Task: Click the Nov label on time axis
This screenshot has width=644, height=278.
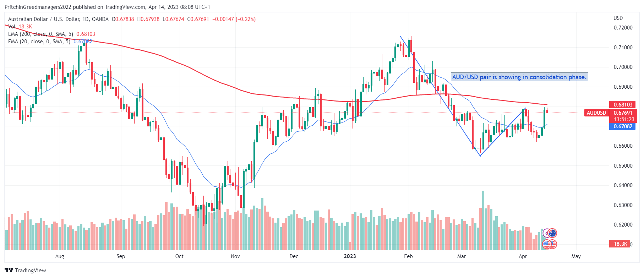Action: (235, 256)
